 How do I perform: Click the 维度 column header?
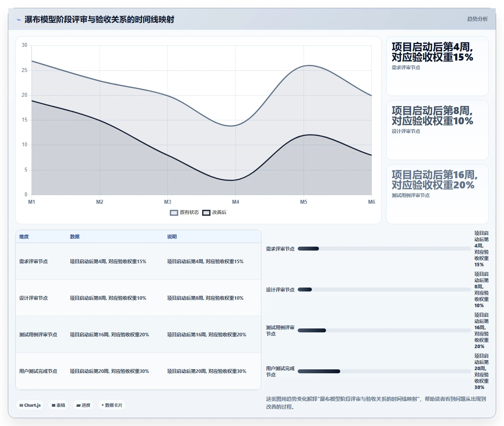click(24, 237)
